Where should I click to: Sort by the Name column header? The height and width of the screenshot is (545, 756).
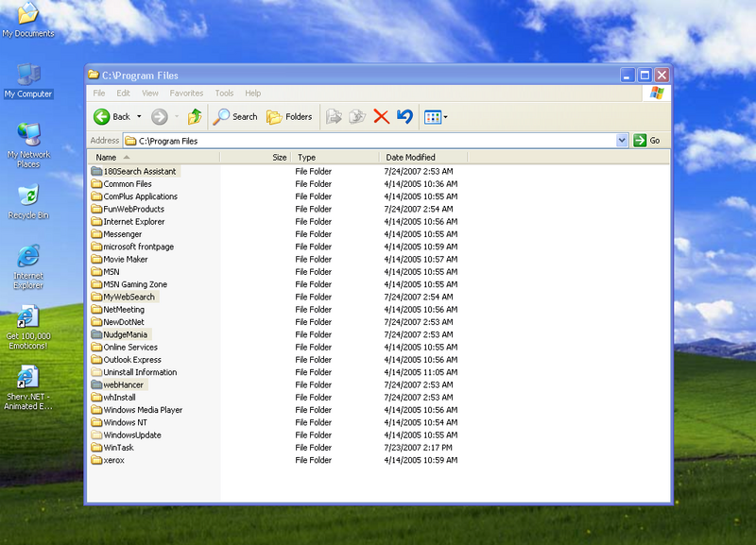coord(153,157)
